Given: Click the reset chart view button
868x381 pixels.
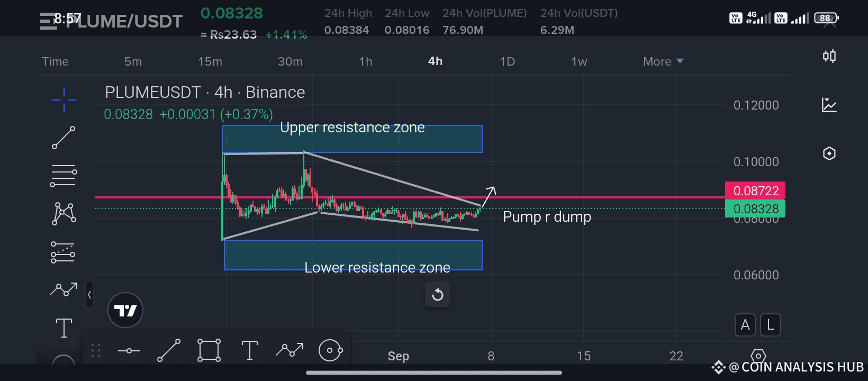Looking at the screenshot, I should pyautogui.click(x=438, y=294).
